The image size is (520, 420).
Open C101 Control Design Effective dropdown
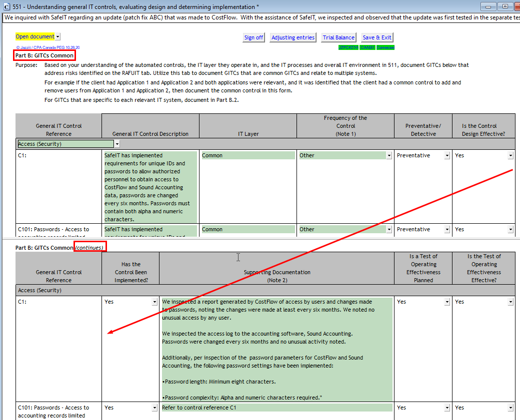pyautogui.click(x=510, y=230)
